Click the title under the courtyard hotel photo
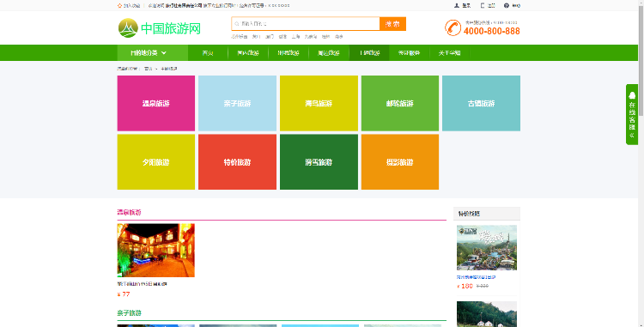 tap(142, 284)
